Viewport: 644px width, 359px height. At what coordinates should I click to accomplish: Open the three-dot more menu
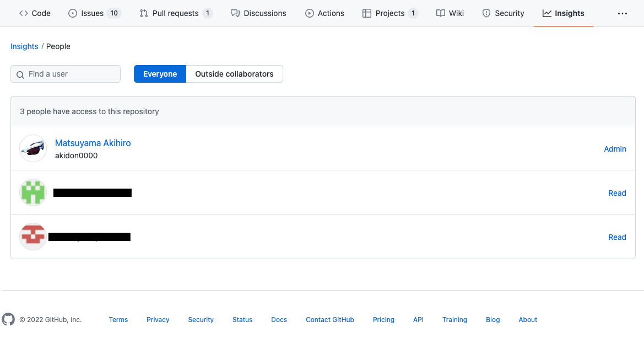pyautogui.click(x=622, y=14)
